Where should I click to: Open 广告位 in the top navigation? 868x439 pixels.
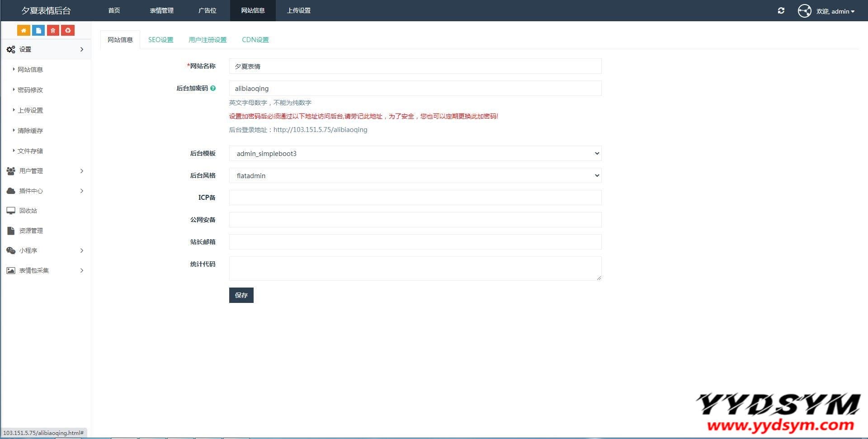pyautogui.click(x=207, y=10)
